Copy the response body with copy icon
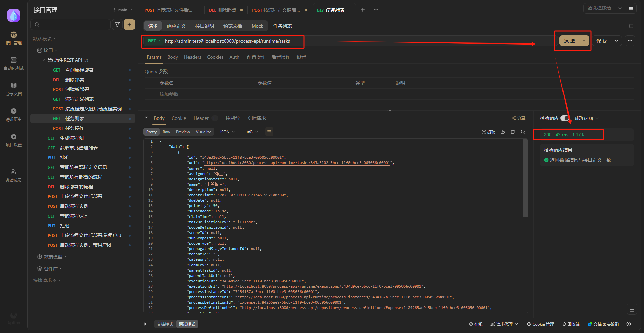The height and width of the screenshot is (333, 644). tap(513, 132)
